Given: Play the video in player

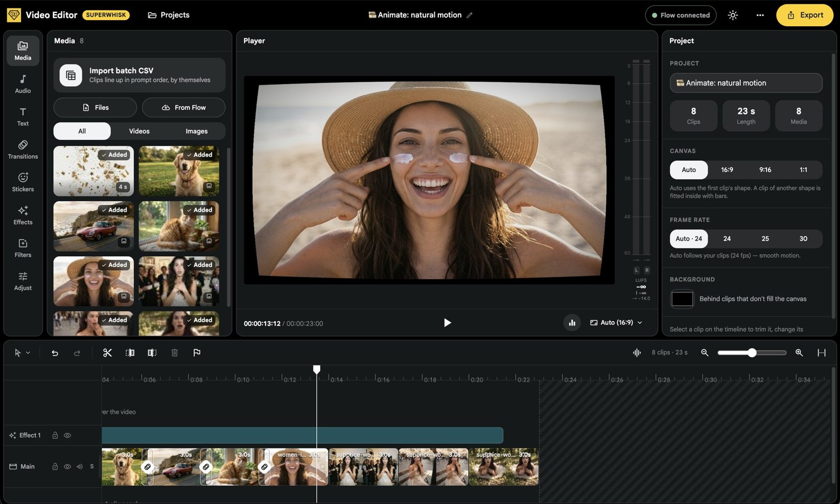Looking at the screenshot, I should (x=447, y=323).
